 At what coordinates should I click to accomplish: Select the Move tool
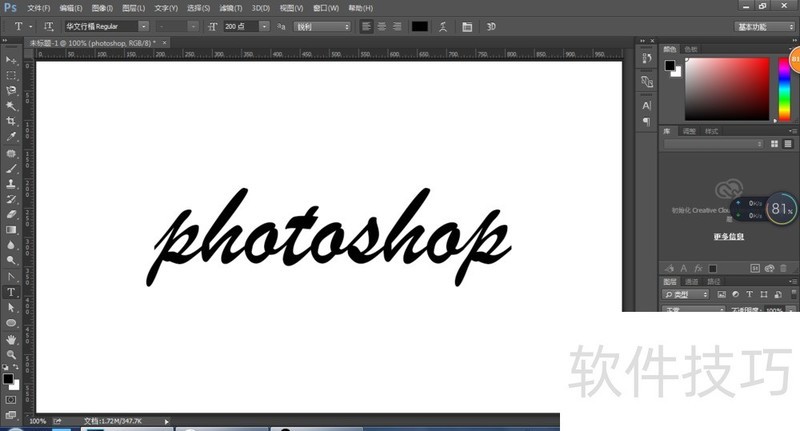[11, 60]
